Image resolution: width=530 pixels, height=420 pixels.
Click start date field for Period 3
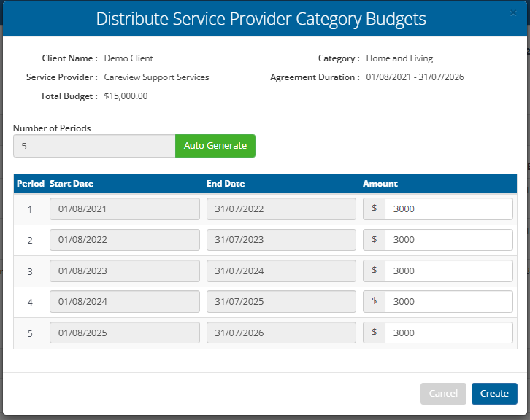(x=124, y=271)
